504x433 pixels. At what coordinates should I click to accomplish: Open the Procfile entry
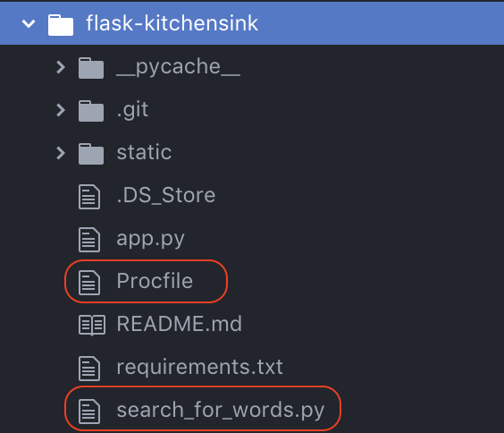[155, 281]
